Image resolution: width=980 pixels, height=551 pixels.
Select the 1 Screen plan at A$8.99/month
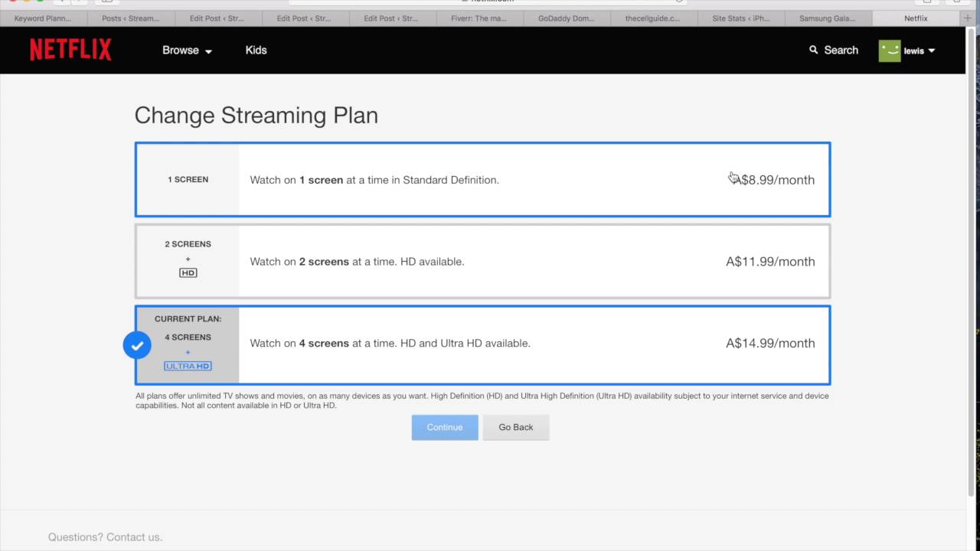[482, 180]
